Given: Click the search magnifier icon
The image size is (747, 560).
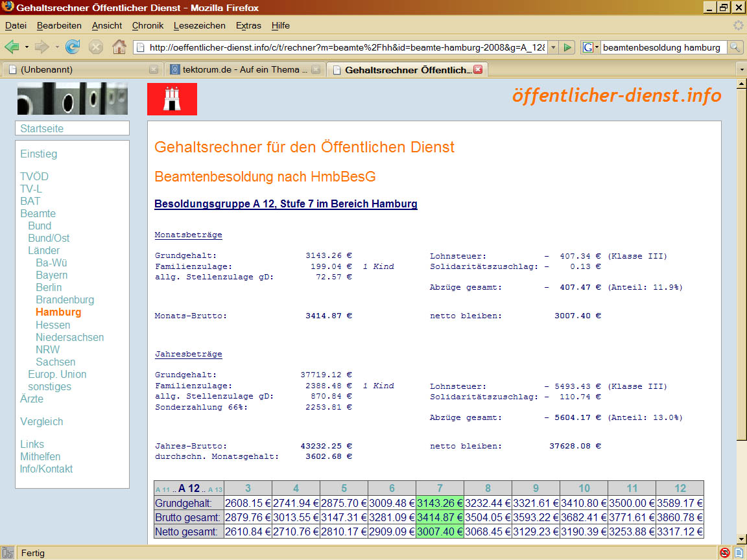Looking at the screenshot, I should click(735, 47).
